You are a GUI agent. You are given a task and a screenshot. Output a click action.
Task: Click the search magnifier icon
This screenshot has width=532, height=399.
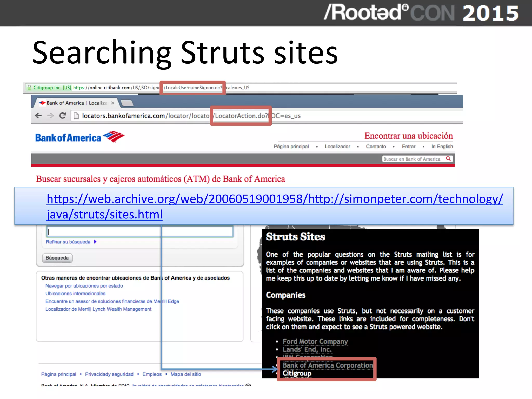click(x=448, y=159)
